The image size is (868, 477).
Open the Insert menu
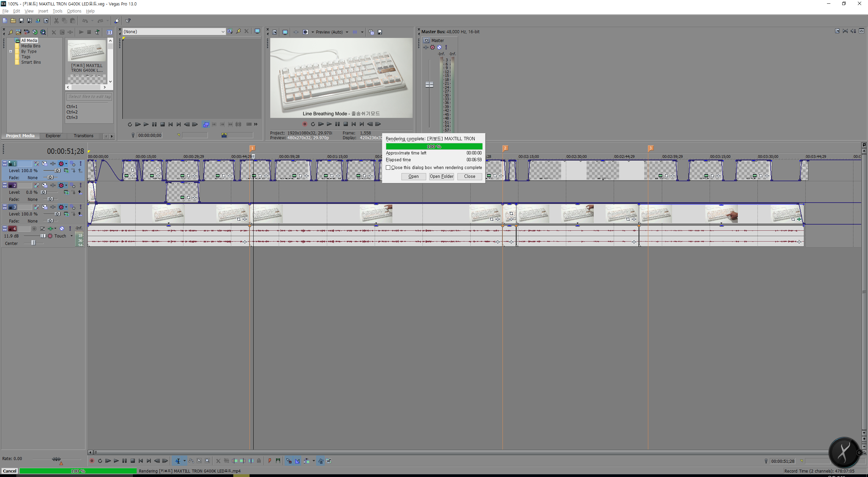pyautogui.click(x=43, y=11)
